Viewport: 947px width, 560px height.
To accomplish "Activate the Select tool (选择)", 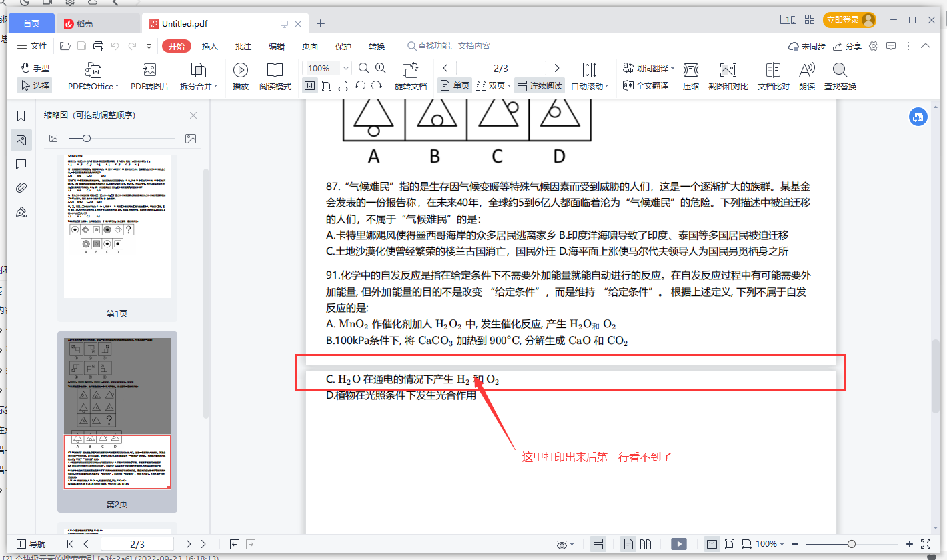I will (x=35, y=85).
